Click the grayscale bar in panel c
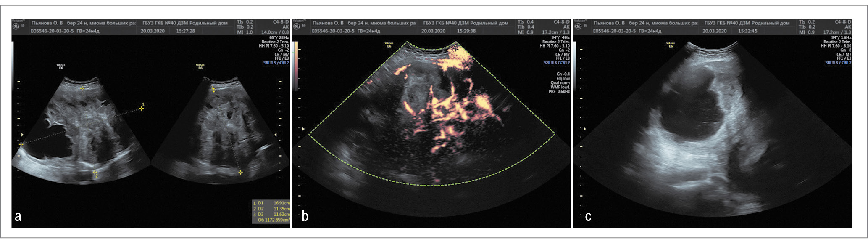The width and height of the screenshot is (868, 239). coord(576,65)
